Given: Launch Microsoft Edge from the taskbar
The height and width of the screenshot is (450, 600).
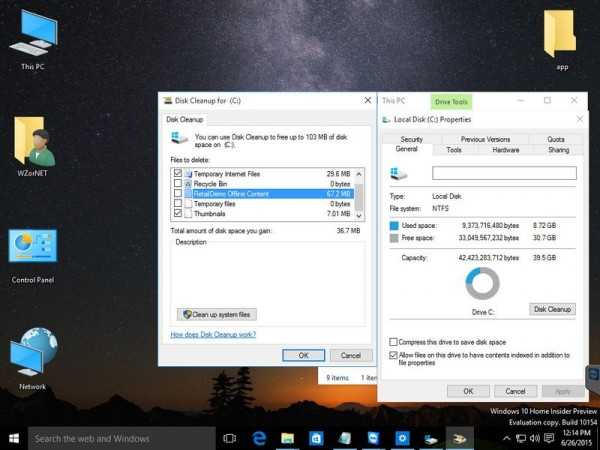Looking at the screenshot, I should 259,439.
